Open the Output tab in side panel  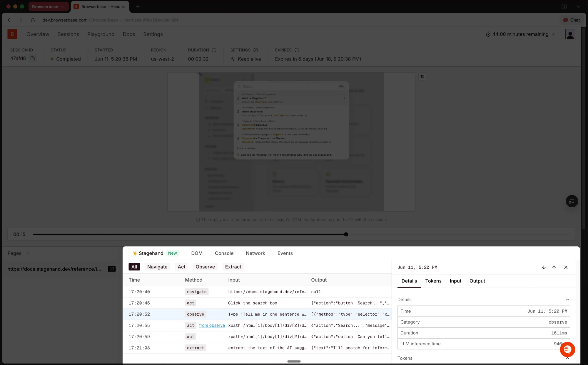pos(477,281)
